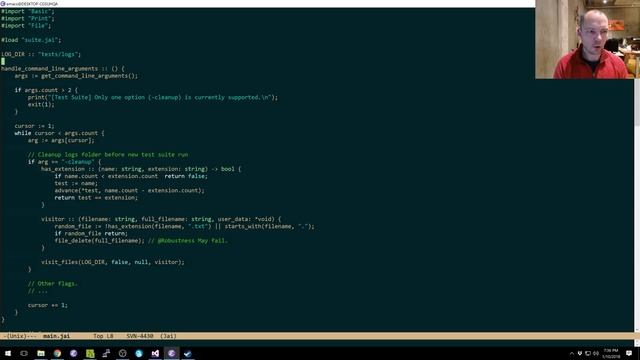Place cursor on #import "Basic" line
Image resolution: width=640 pixels, height=360 pixels.
click(27, 11)
